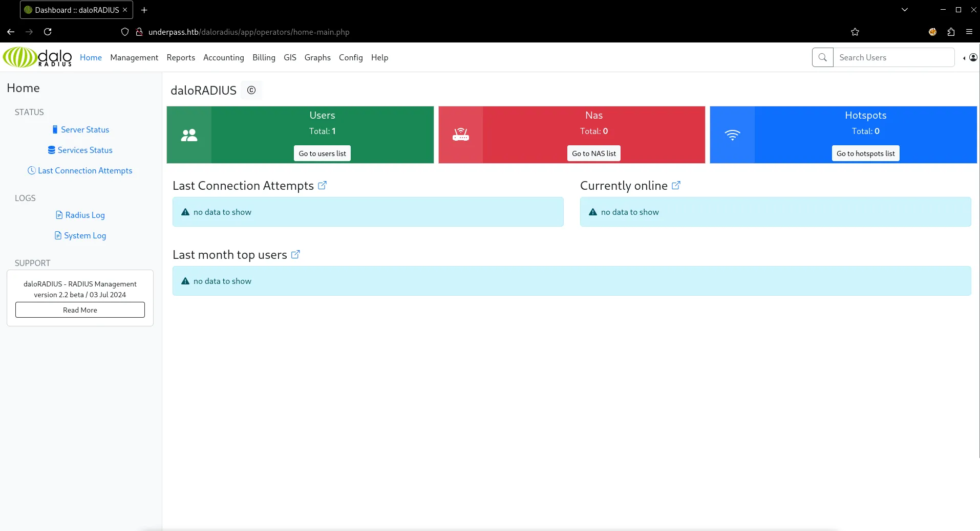Image resolution: width=980 pixels, height=531 pixels.
Task: Open the list all tabs chevron
Action: (x=905, y=10)
